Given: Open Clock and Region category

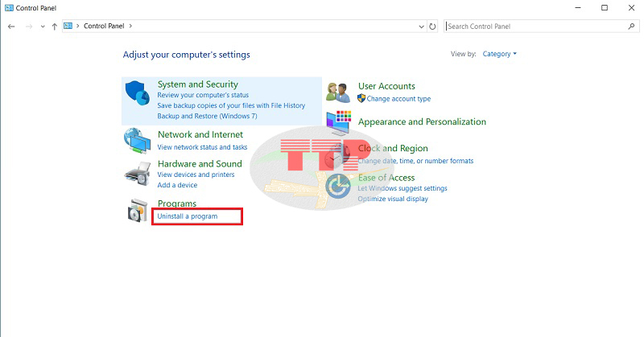Looking at the screenshot, I should [x=393, y=148].
